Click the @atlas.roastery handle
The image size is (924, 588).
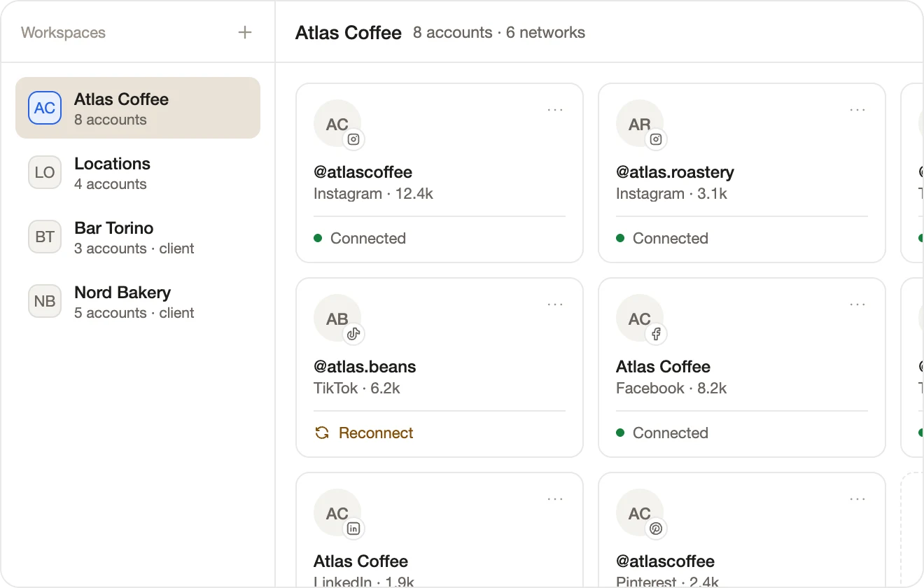675,172
